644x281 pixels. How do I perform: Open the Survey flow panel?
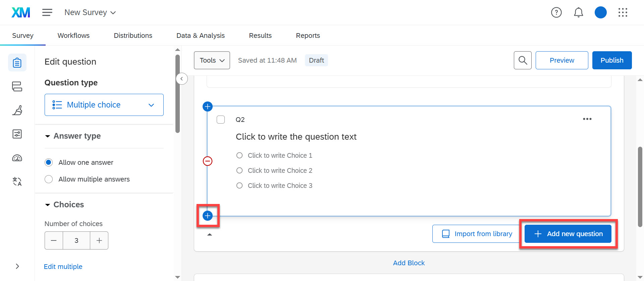coord(17,86)
